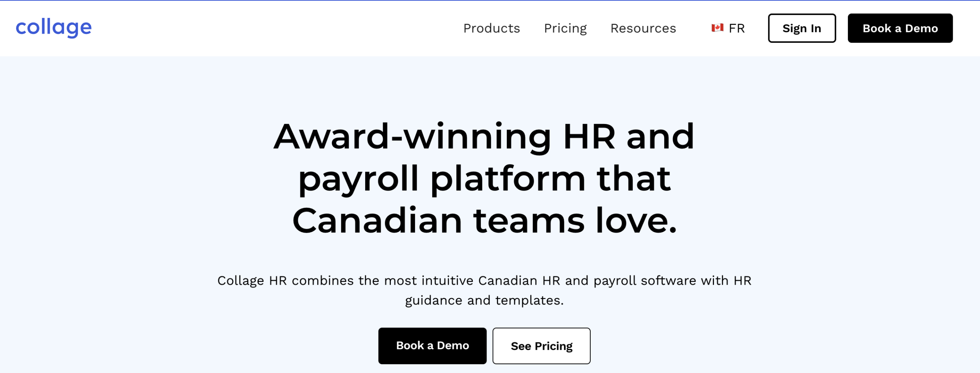Open the Products menu
The image size is (980, 373).
[492, 28]
